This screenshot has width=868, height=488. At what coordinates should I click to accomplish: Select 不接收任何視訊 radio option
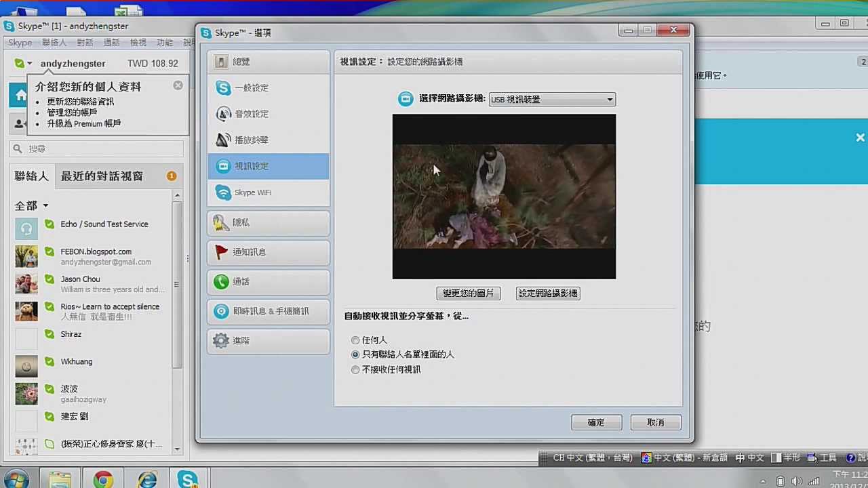coord(355,370)
